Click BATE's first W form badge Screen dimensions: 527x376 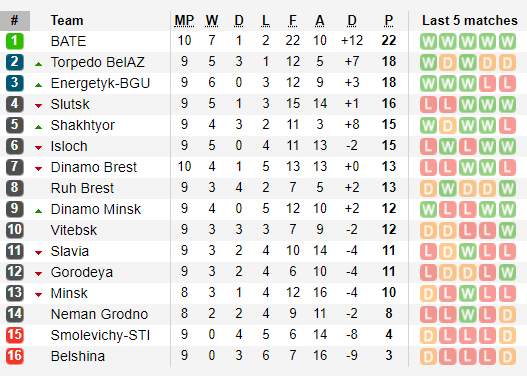[428, 41]
